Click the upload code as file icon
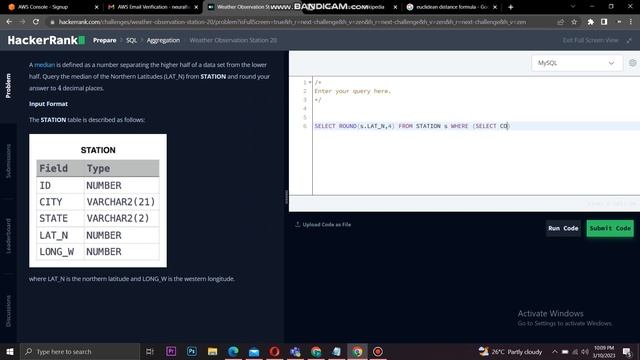640x360 pixels. point(298,224)
